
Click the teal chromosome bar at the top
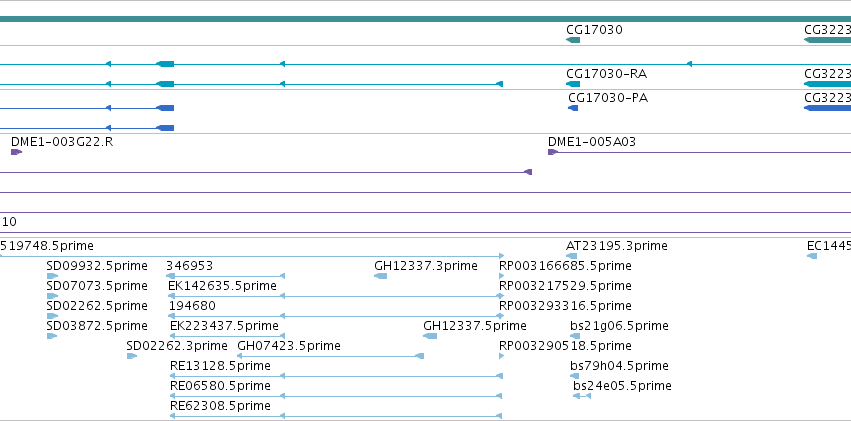point(426,19)
